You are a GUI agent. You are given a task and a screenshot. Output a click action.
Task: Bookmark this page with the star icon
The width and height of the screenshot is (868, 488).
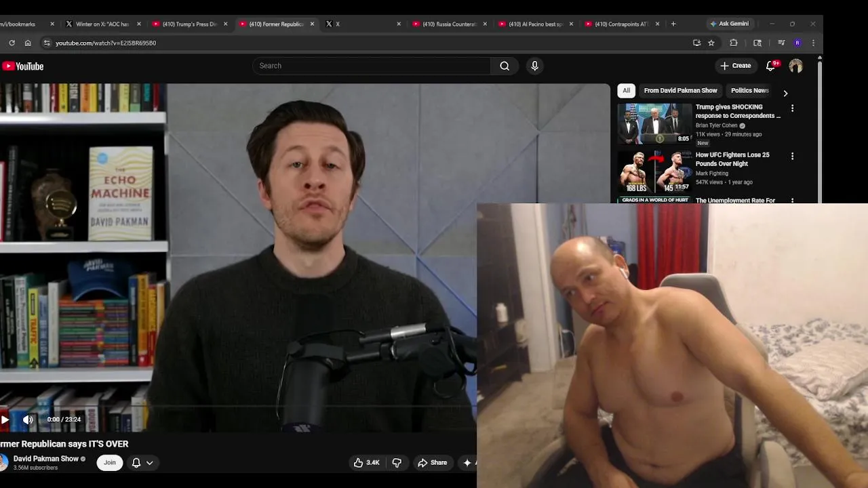(711, 43)
